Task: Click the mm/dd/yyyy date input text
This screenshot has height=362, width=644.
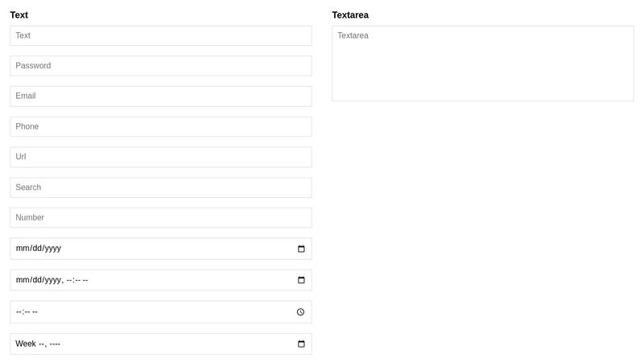Action: click(x=38, y=249)
